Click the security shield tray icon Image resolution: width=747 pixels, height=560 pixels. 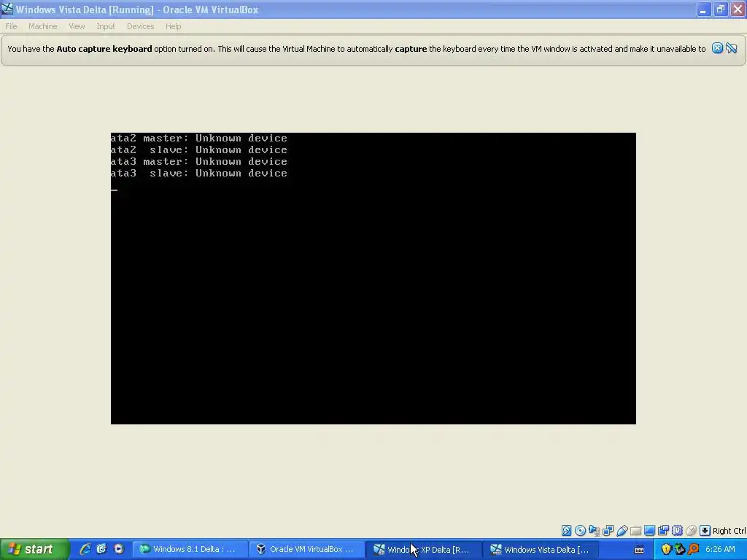click(x=666, y=550)
